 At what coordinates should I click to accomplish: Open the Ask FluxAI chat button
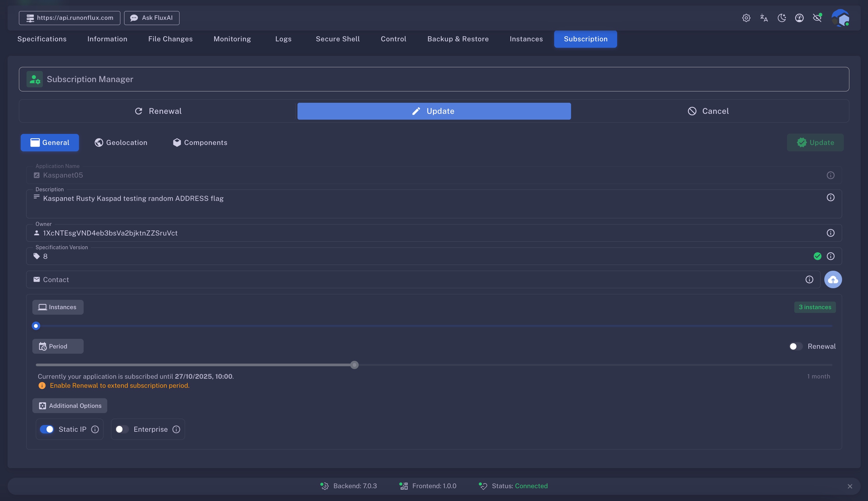(152, 18)
